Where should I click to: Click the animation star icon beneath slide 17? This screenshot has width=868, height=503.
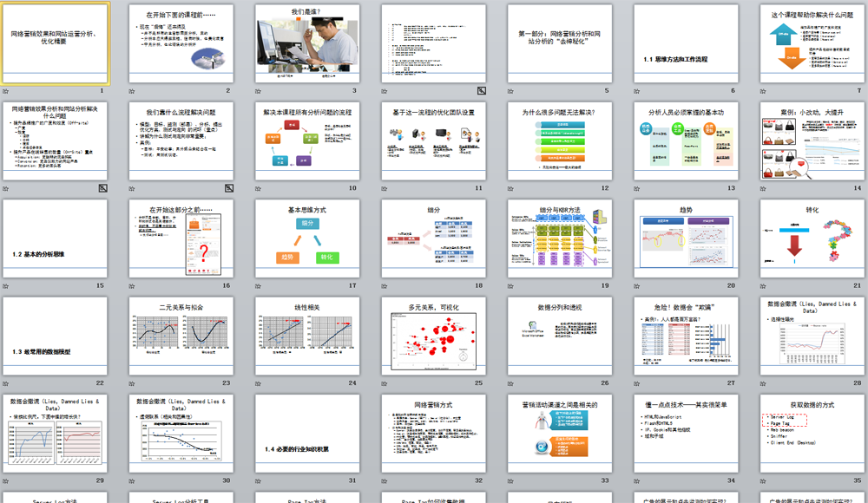click(259, 285)
